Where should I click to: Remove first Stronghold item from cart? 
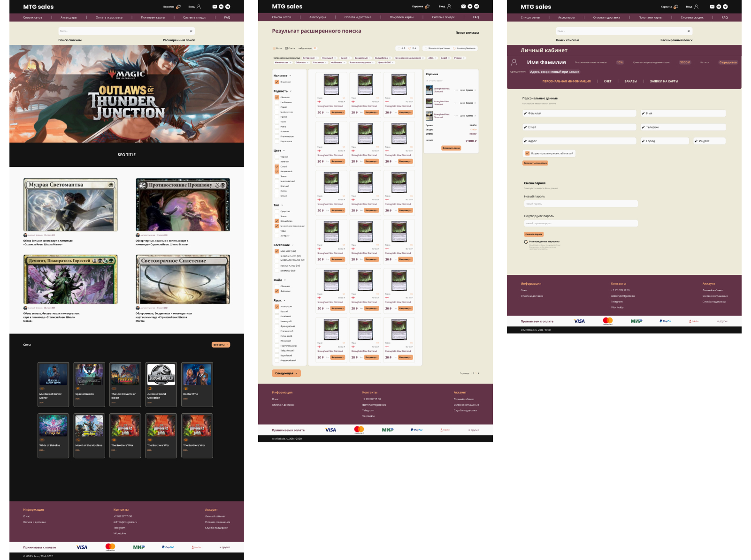(x=475, y=90)
